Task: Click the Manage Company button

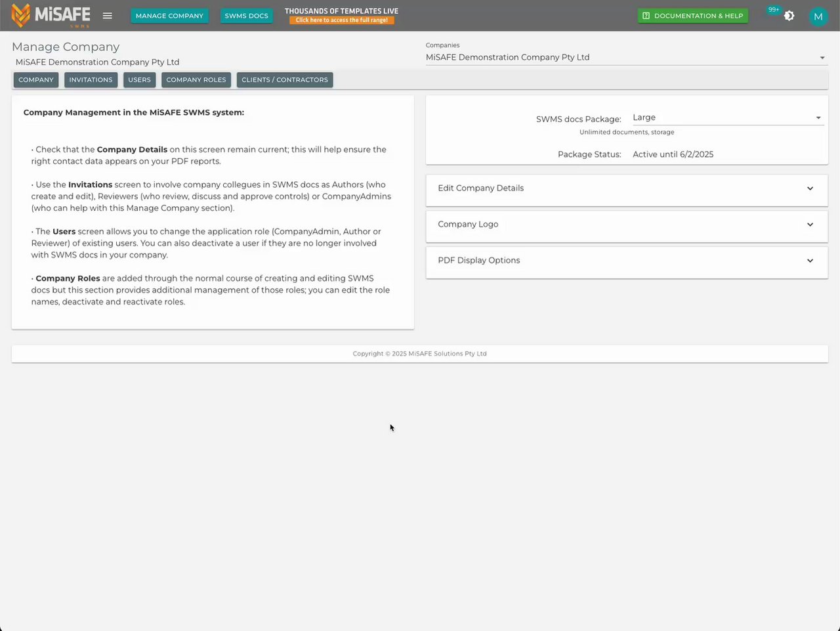Action: click(169, 16)
